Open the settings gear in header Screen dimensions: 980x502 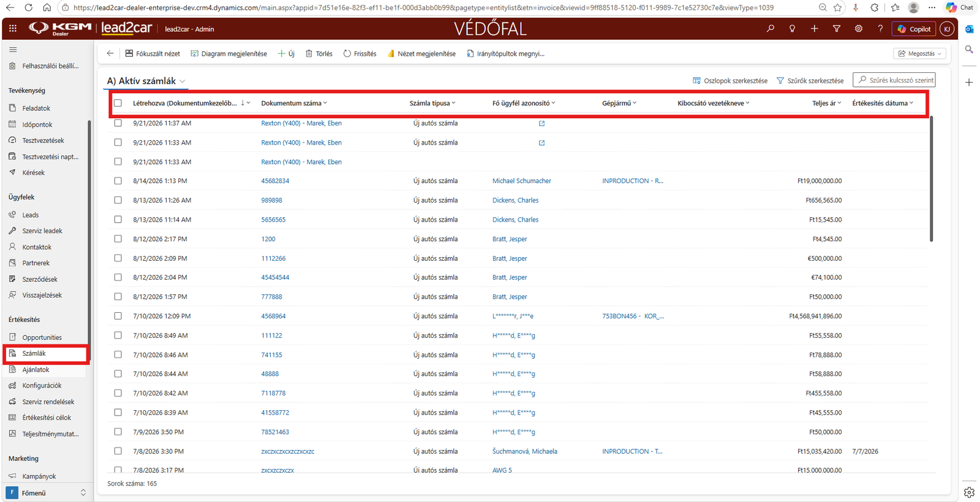[858, 29]
